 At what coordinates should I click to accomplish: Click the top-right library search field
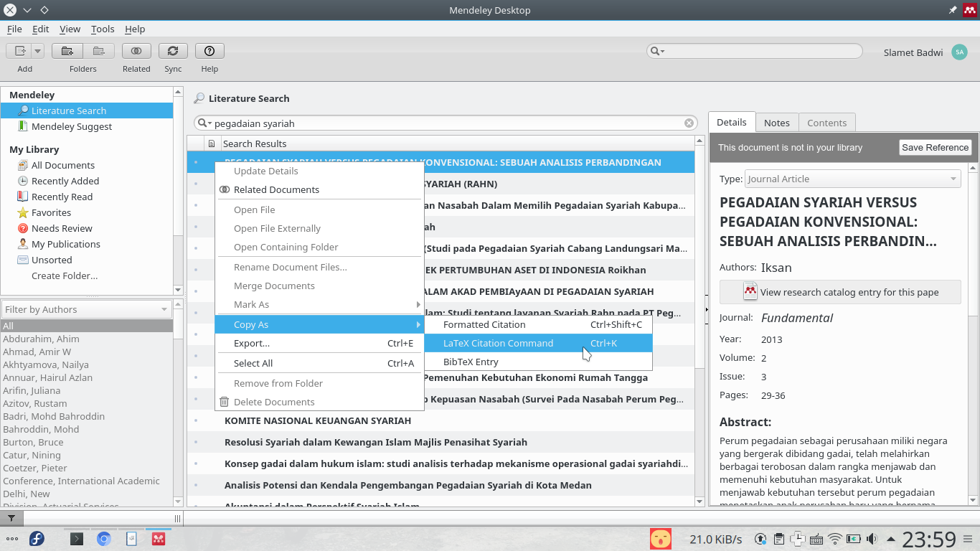[x=755, y=51]
